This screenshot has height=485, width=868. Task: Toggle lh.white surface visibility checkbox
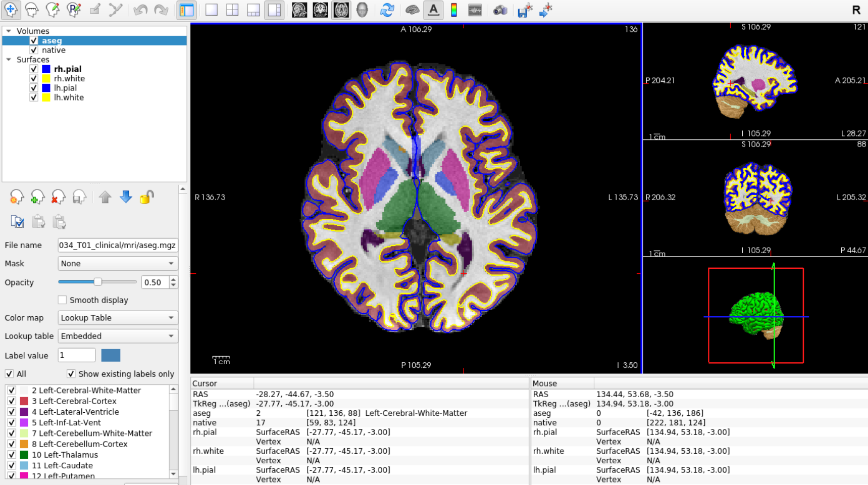(x=34, y=98)
